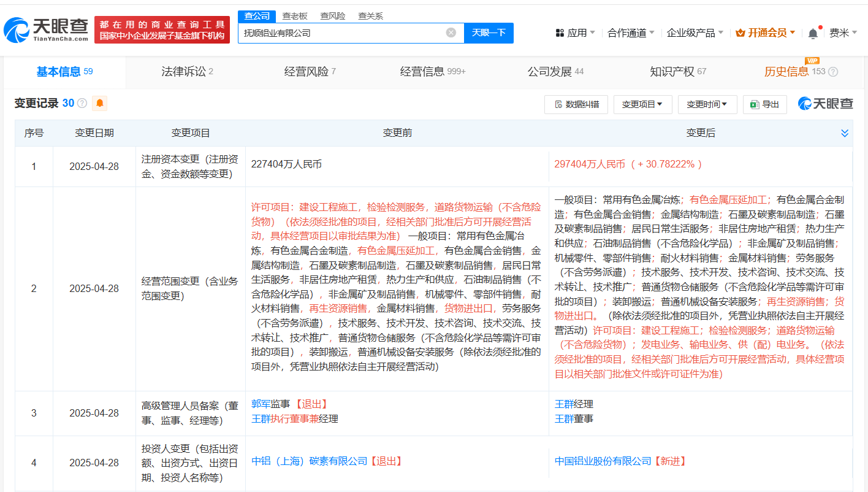Click inside the company search input field
Image resolution: width=868 pixels, height=492 pixels.
click(351, 33)
